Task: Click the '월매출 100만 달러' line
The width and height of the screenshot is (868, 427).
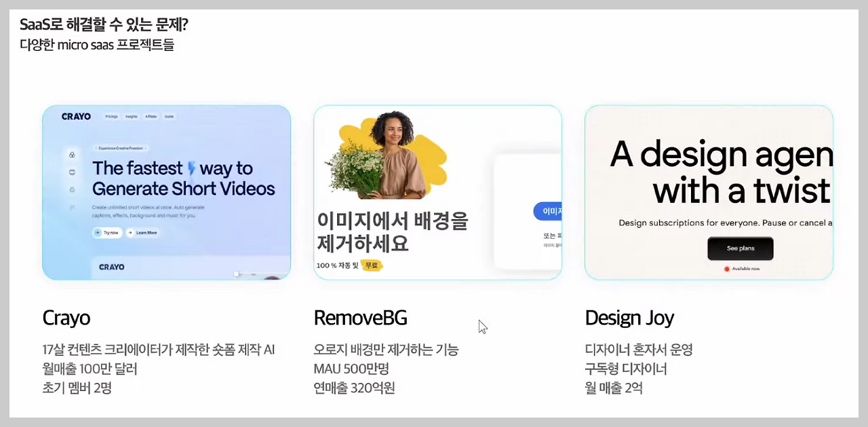Action: 90,369
